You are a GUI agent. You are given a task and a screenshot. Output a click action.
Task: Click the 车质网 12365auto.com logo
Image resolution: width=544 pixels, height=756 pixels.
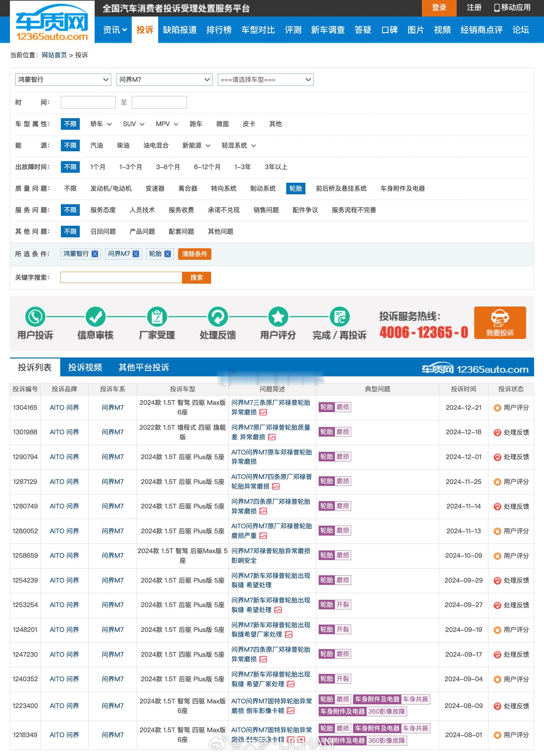click(52, 22)
